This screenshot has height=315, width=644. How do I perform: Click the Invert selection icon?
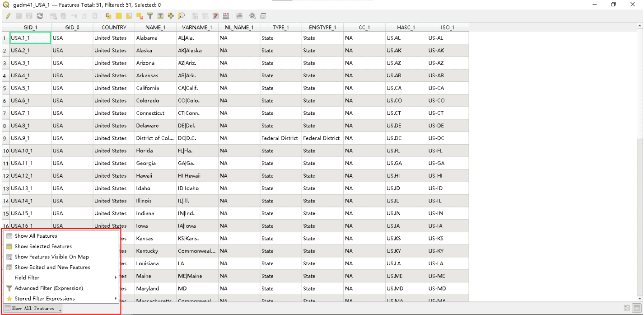tap(129, 16)
